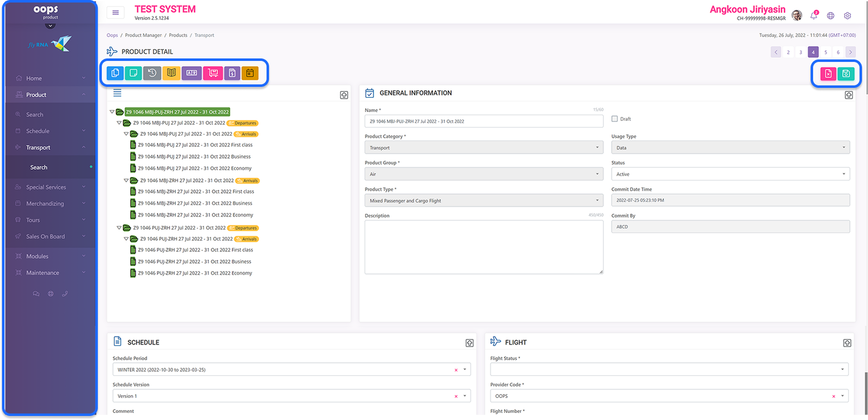
Task: Open the Usage Type dropdown
Action: 730,148
